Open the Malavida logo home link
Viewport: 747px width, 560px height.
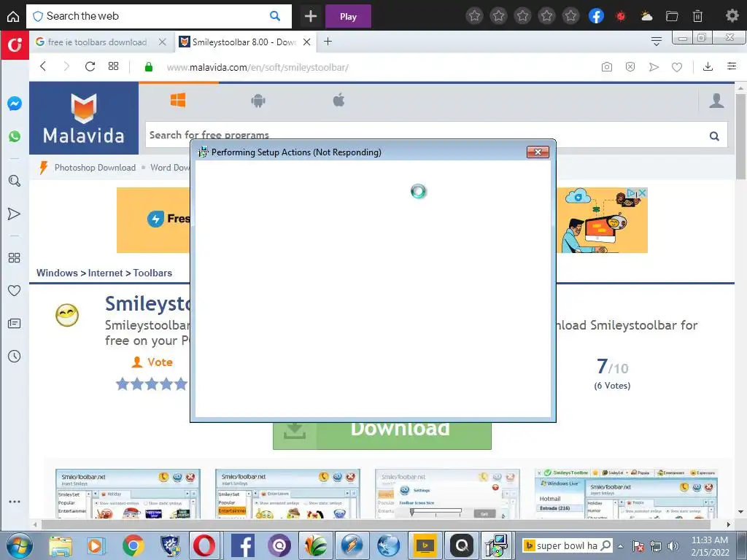pos(84,118)
